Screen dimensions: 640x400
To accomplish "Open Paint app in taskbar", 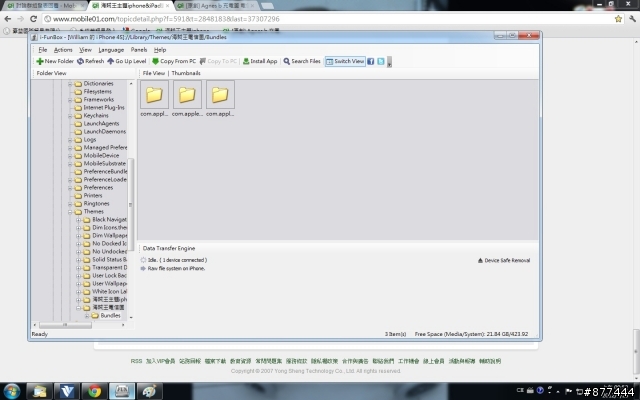I will (149, 391).
